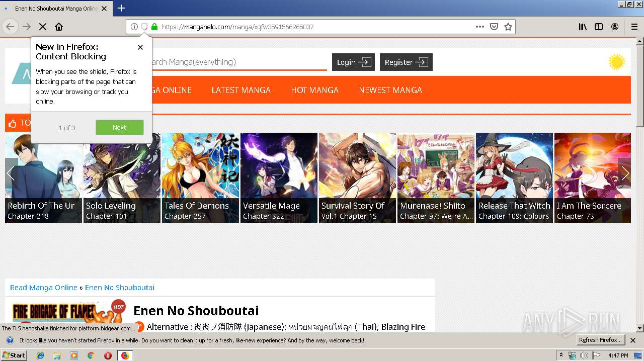
Task: Click Read Manga Online breadcrumb link
Action: pos(44,288)
